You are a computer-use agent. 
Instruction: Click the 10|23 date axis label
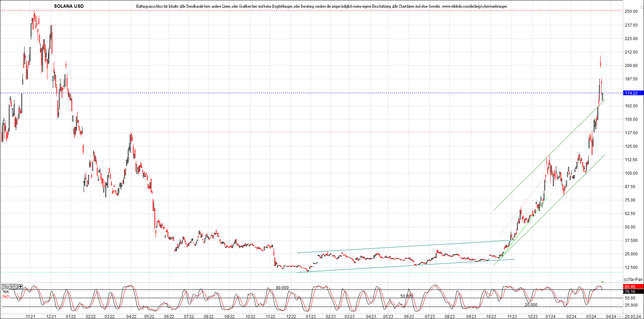coord(491,317)
